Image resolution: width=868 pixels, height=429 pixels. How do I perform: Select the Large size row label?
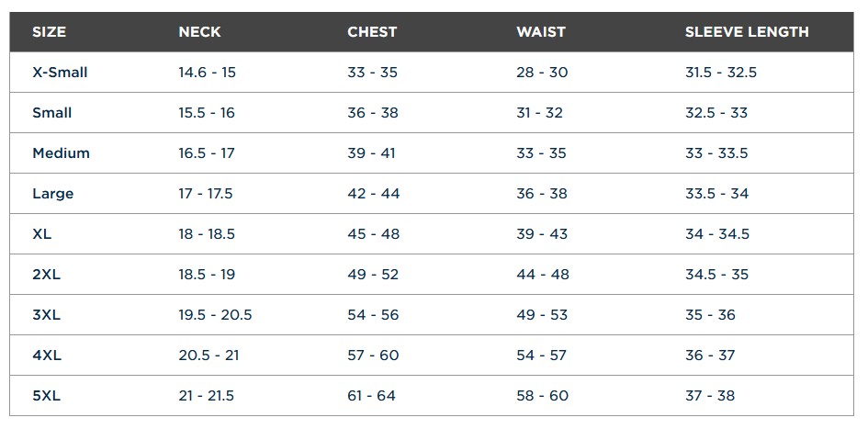click(53, 194)
